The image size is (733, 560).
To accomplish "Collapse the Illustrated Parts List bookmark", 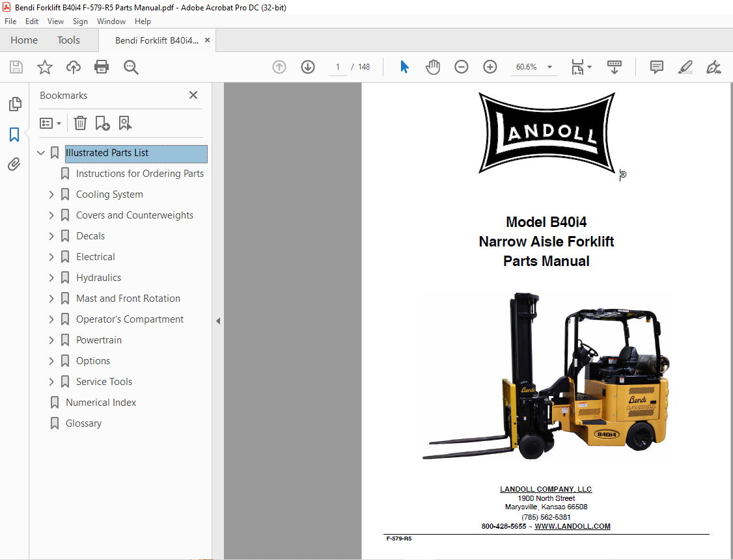I will [40, 153].
